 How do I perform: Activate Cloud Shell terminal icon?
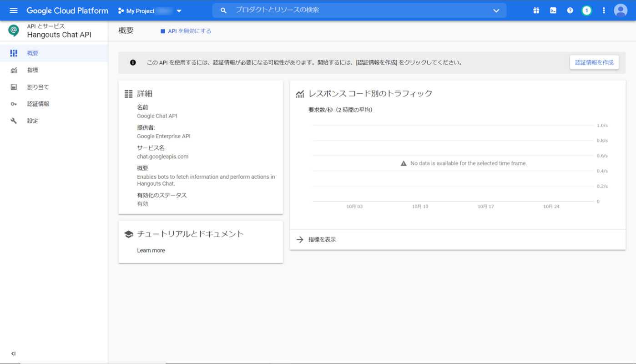coord(553,10)
